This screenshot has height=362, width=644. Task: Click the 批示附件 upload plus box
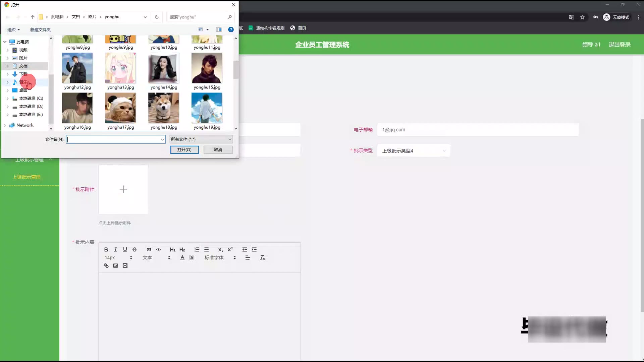coord(123,189)
